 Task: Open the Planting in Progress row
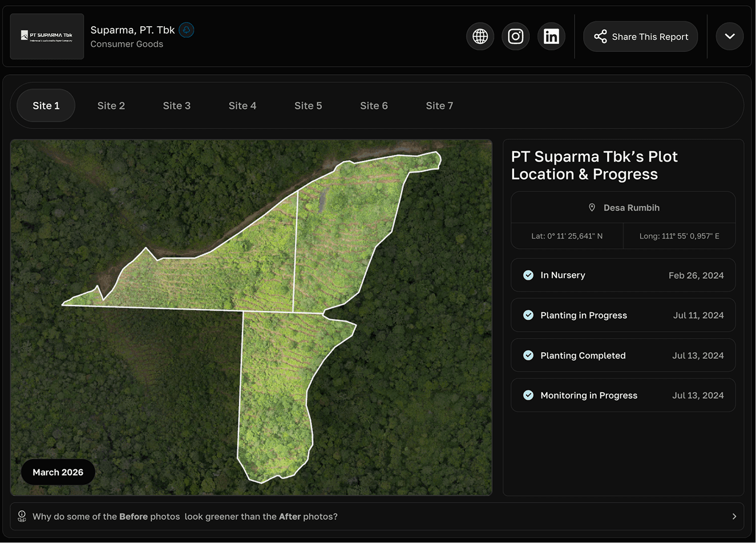[623, 315]
